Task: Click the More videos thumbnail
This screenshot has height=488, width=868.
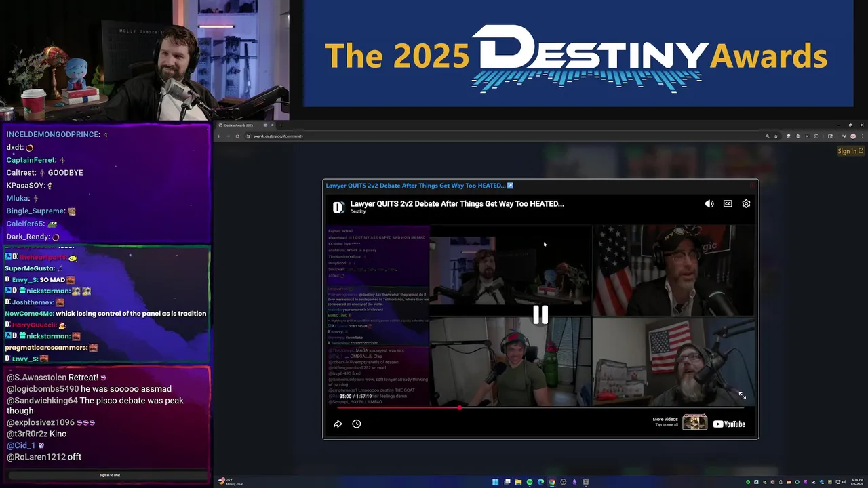Action: point(694,422)
